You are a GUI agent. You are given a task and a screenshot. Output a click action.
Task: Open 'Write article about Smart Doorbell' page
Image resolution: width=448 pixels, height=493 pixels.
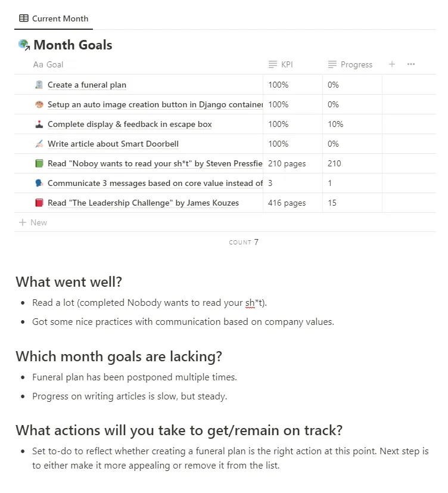pos(113,144)
